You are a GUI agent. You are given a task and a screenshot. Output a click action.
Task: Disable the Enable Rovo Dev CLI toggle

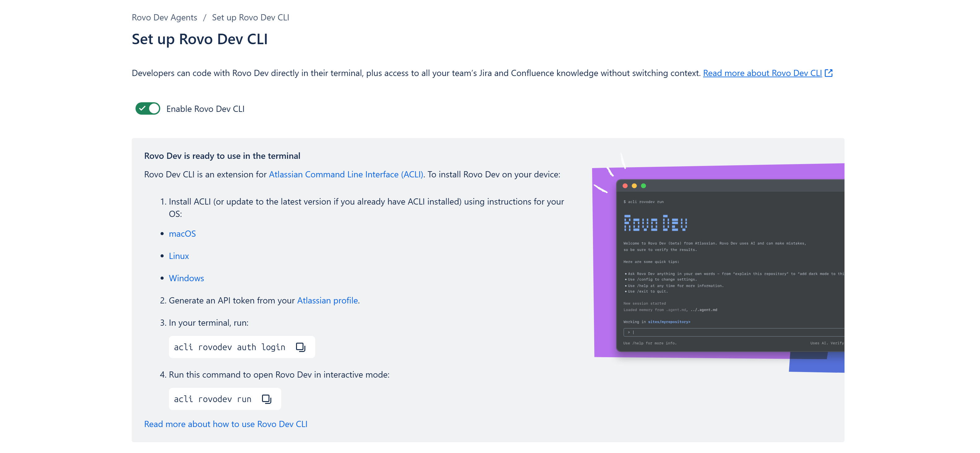click(x=148, y=108)
